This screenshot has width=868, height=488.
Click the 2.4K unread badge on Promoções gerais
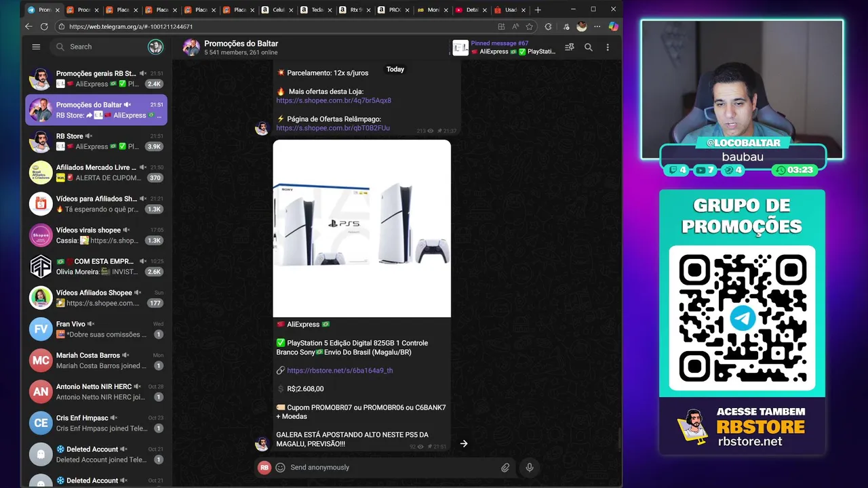pos(154,84)
